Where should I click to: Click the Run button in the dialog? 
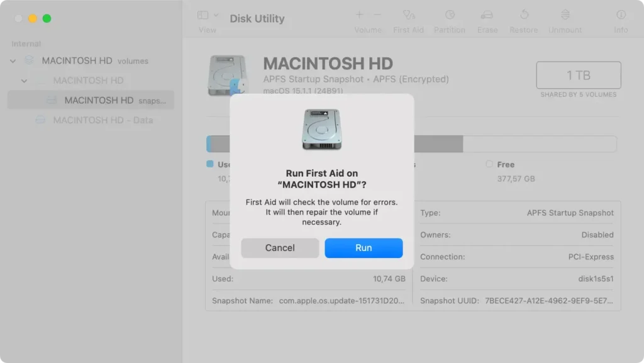(364, 248)
